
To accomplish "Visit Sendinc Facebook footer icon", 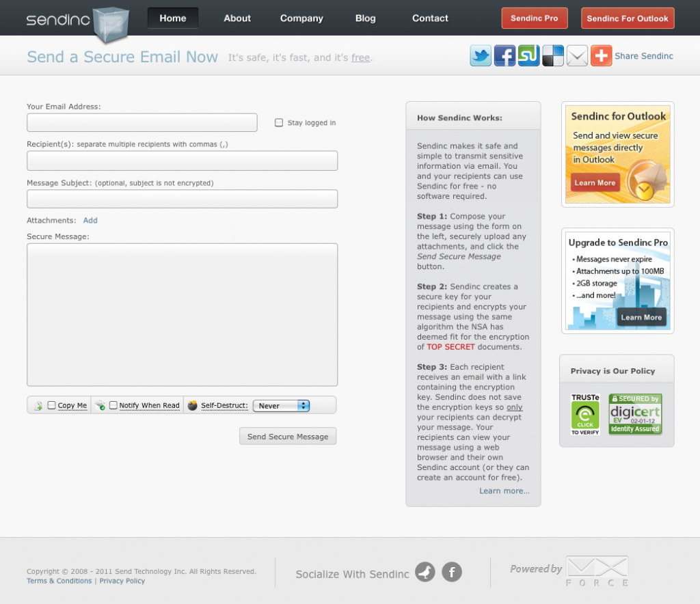I will pyautogui.click(x=452, y=572).
